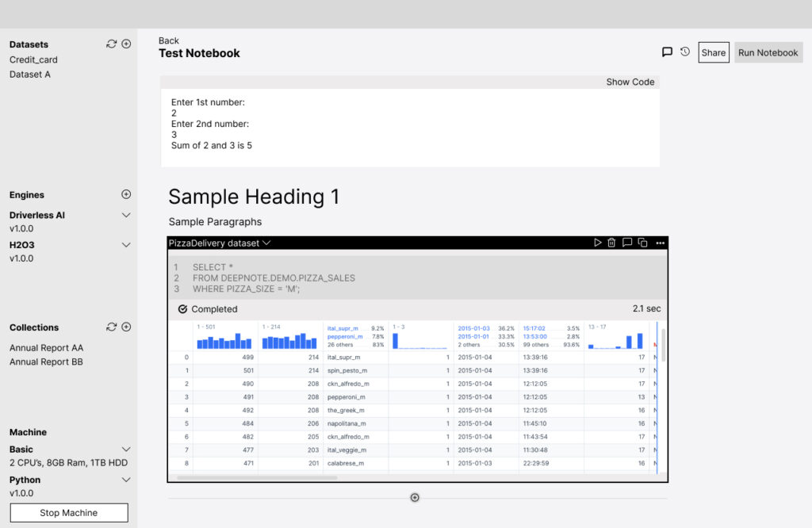Expand the Python version selector
This screenshot has width=812, height=528.
pyautogui.click(x=126, y=480)
